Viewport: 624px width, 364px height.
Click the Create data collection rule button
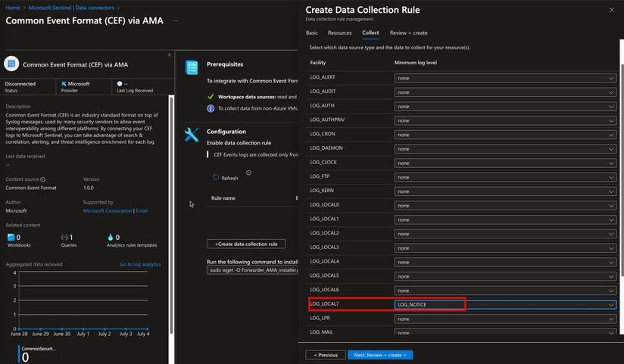pyautogui.click(x=246, y=244)
